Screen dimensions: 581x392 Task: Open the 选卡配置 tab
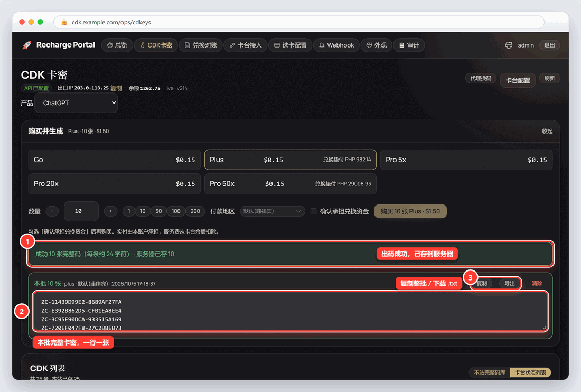pyautogui.click(x=290, y=45)
